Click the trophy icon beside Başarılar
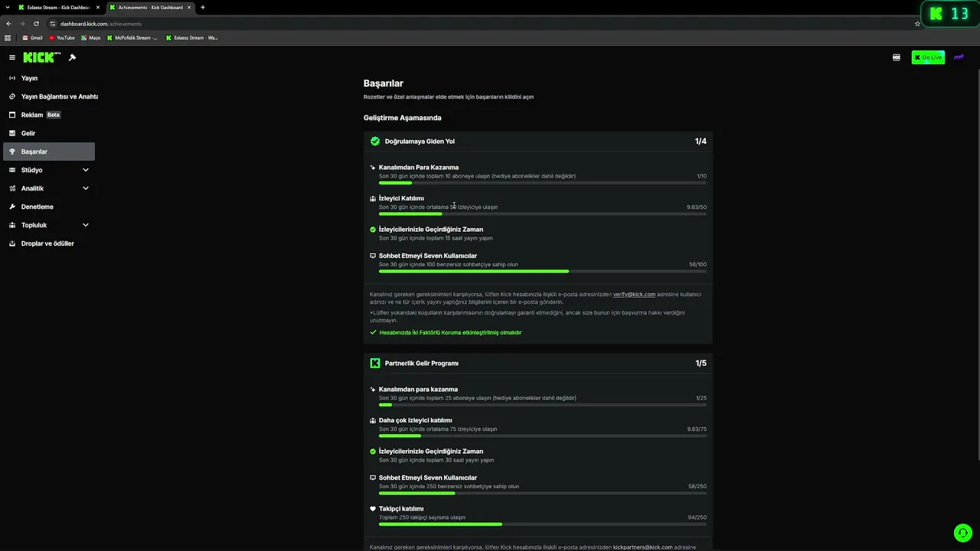 [12, 152]
